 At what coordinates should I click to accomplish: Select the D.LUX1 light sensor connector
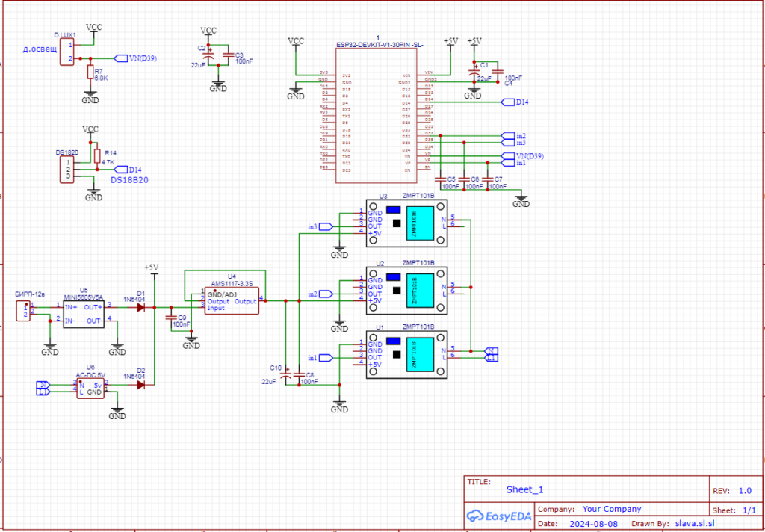66,52
